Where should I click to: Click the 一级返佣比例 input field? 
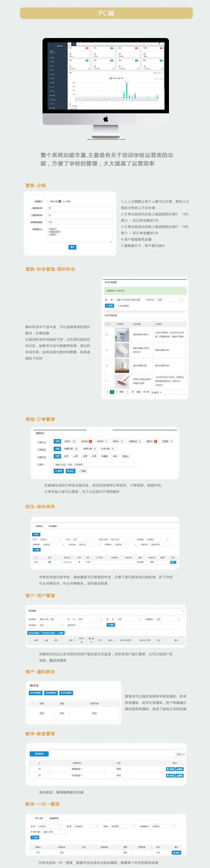80,208
